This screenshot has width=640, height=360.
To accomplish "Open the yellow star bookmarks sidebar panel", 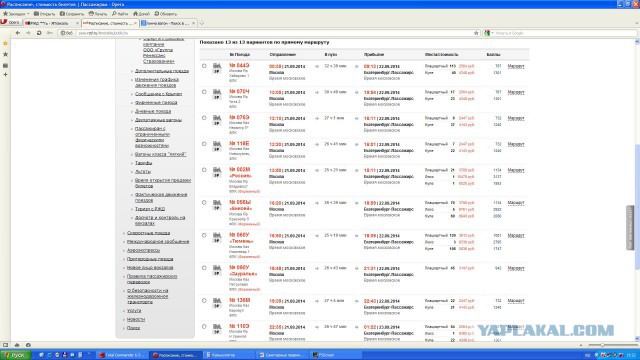I will tap(5, 43).
